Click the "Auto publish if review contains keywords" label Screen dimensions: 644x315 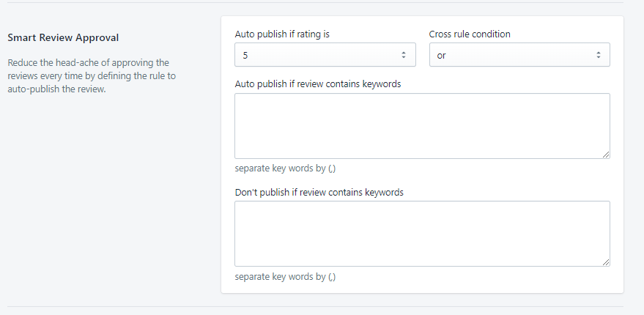[317, 84]
